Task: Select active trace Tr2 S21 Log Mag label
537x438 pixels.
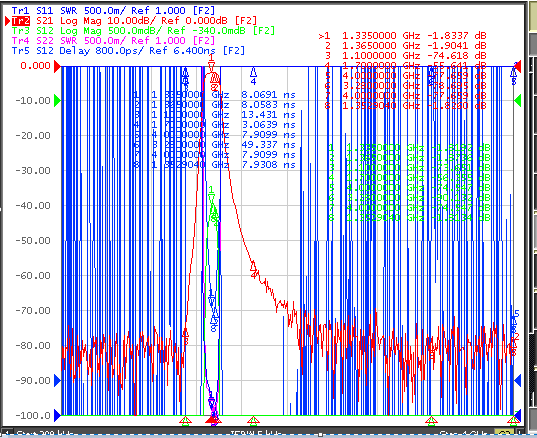Action: click(x=134, y=21)
